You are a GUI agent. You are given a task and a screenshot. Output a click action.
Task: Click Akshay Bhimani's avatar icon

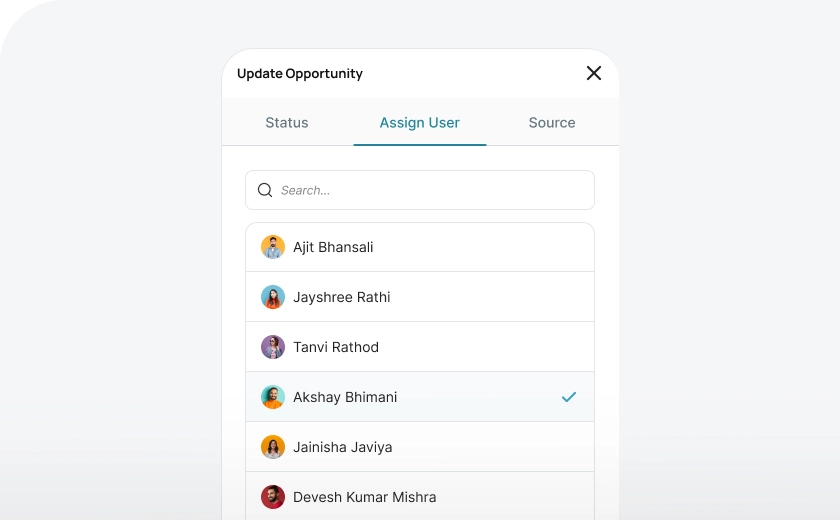coord(273,397)
